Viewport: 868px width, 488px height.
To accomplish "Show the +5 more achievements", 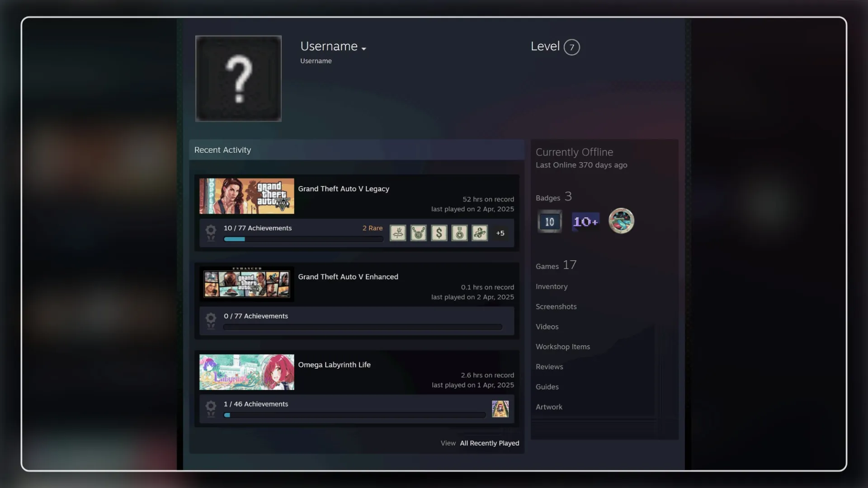I will [x=500, y=233].
